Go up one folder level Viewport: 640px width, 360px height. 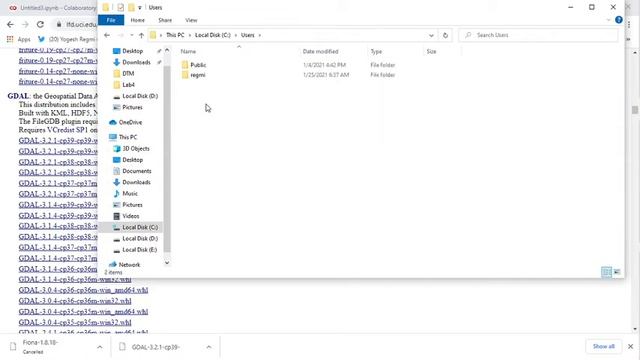point(141,36)
